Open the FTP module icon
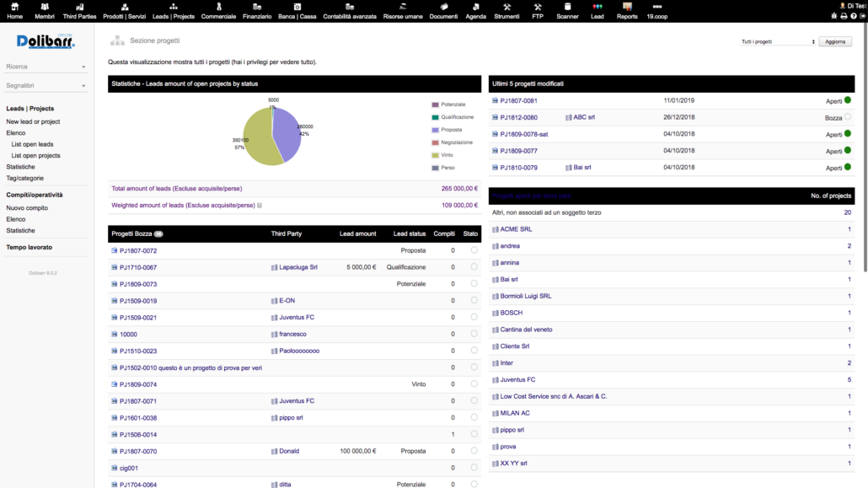This screenshot has width=868, height=488. 538,8
